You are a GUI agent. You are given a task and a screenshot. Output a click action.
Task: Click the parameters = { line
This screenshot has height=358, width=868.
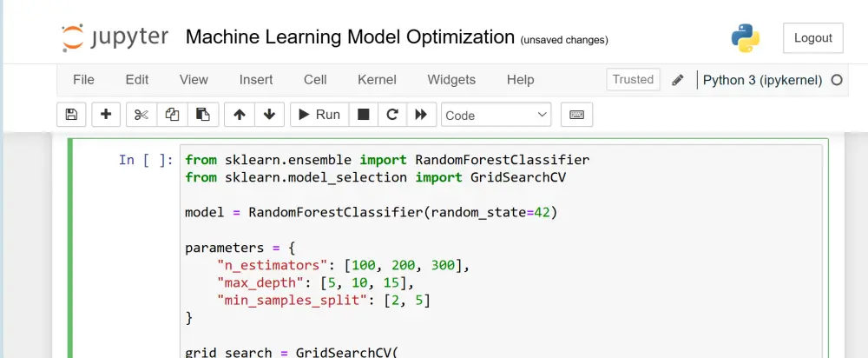[240, 248]
